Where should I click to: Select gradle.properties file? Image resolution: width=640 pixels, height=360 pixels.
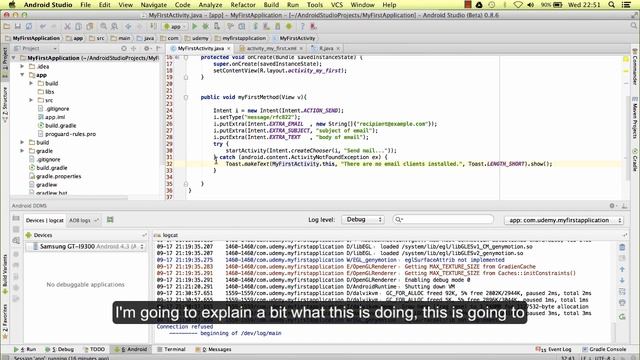point(58,176)
